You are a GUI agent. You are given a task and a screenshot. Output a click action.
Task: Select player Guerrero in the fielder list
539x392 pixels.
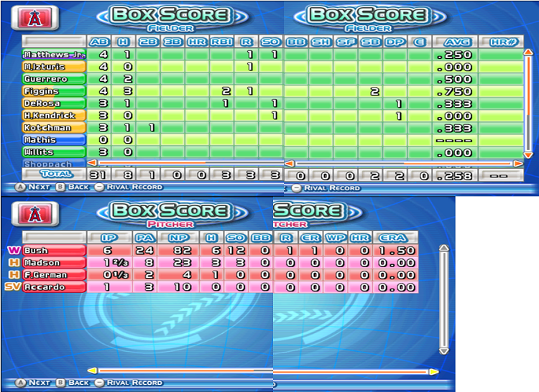coord(54,79)
